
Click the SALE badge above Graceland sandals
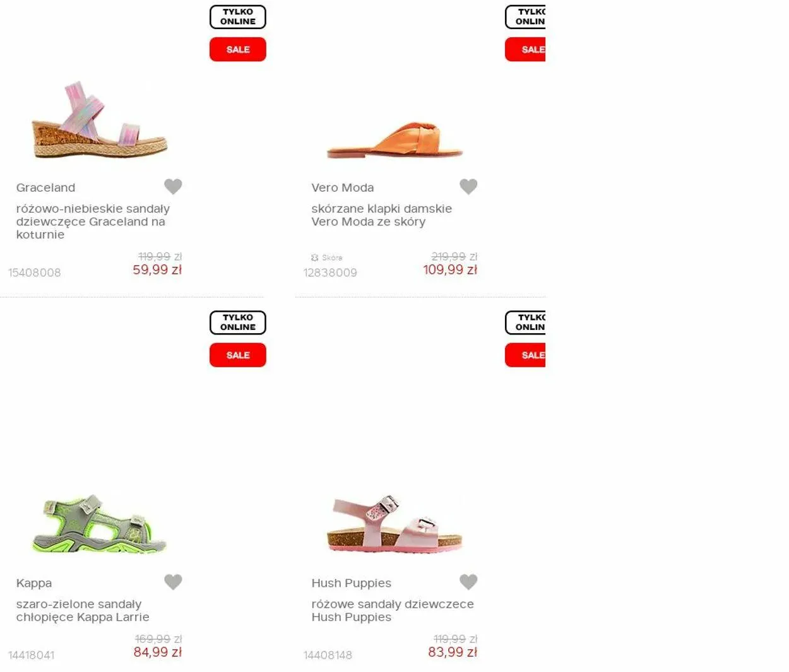coord(238,49)
